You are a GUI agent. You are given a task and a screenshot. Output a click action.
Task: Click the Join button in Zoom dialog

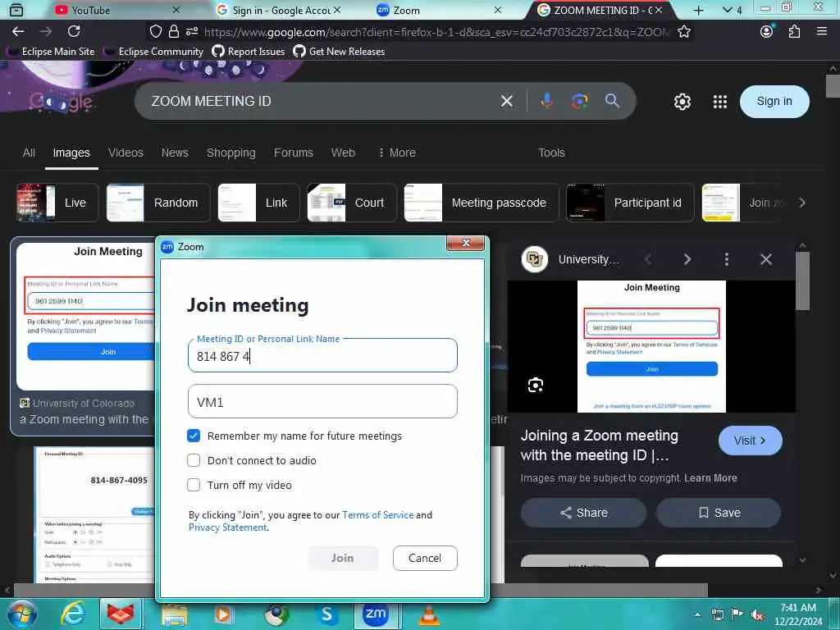click(x=343, y=558)
